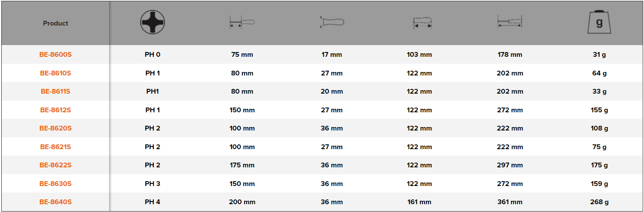The width and height of the screenshot is (644, 212).
Task: Select the BE-8611S product link
Action: coord(55,91)
